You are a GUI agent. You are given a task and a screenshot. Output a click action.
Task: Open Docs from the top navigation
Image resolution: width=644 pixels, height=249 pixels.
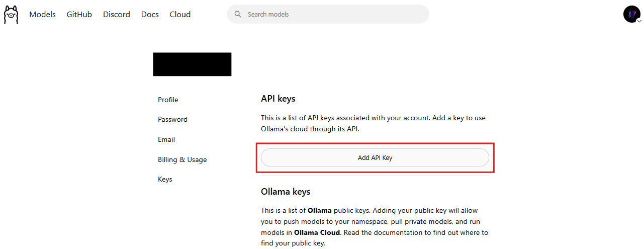150,15
